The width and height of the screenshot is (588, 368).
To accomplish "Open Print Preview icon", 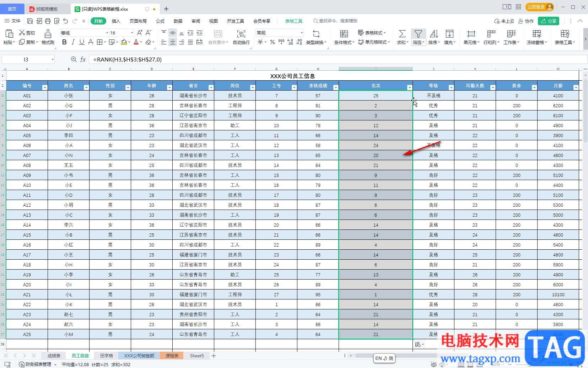I will click(57, 21).
